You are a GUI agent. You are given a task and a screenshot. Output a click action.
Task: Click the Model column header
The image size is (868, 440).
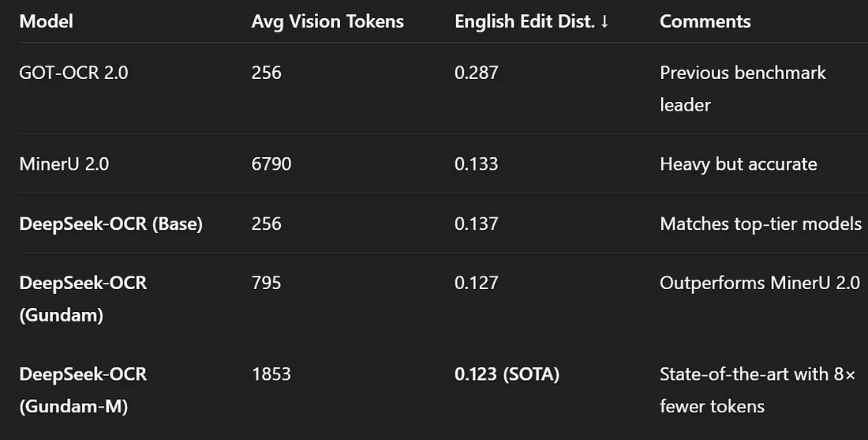46,21
